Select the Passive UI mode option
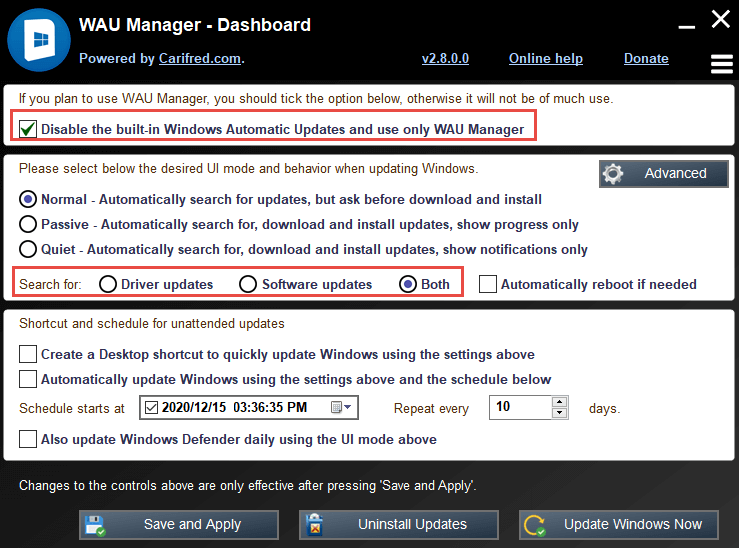This screenshot has width=739, height=548. point(28,224)
